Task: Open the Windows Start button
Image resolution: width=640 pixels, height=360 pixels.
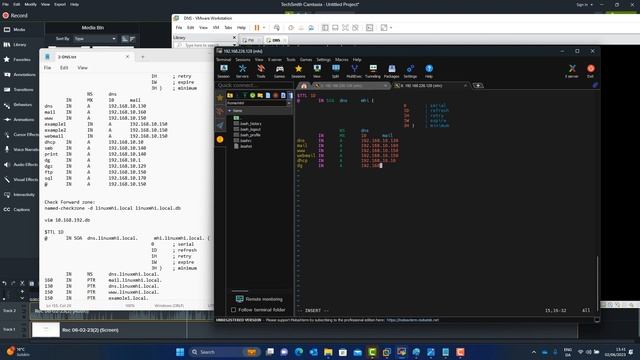Action: coord(180,352)
